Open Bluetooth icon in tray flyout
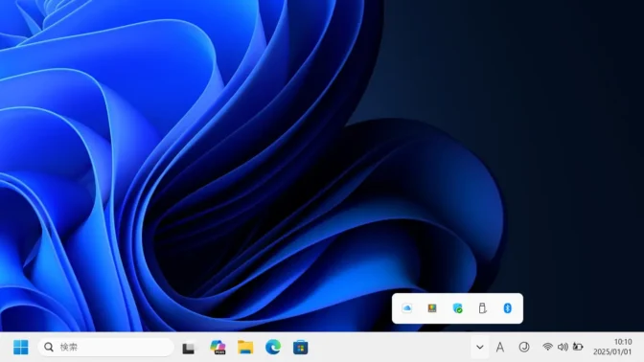This screenshot has width=644, height=362. click(507, 308)
